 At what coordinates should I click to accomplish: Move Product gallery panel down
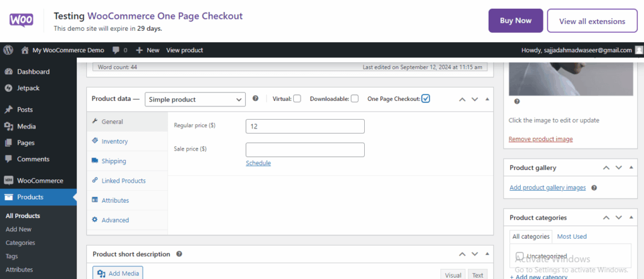[619, 168]
